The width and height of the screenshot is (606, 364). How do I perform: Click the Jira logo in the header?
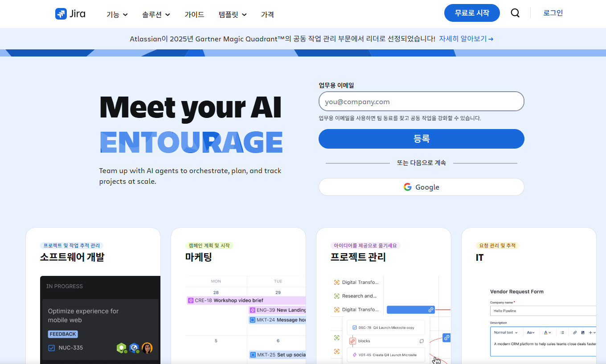click(70, 14)
